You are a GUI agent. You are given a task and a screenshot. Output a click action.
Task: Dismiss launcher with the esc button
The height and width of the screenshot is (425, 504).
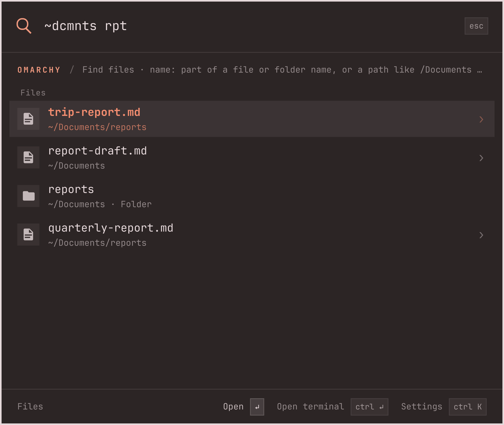[x=476, y=26]
